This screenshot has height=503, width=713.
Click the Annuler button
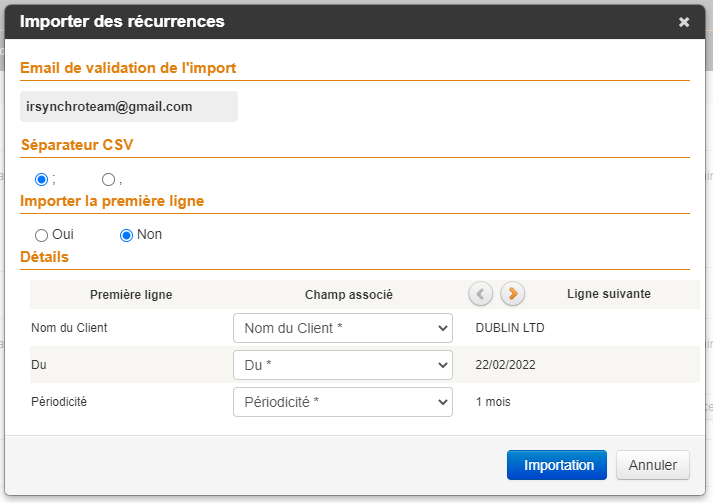(653, 465)
